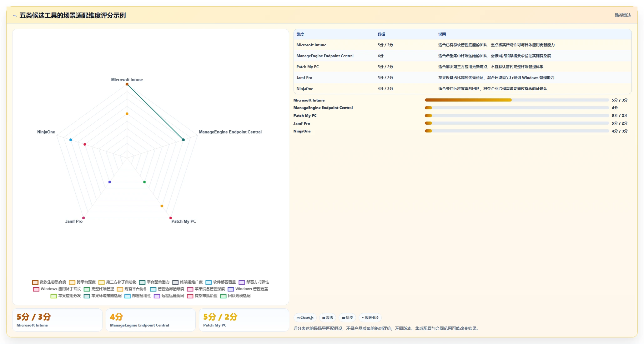Click the Microsoft Intune radar axis label
The width and height of the screenshot is (644, 344).
(x=127, y=80)
